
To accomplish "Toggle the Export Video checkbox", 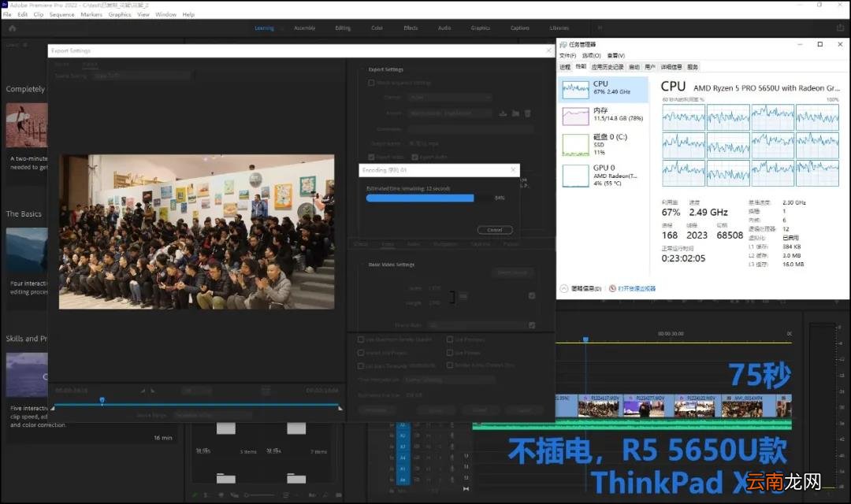I will tap(371, 157).
